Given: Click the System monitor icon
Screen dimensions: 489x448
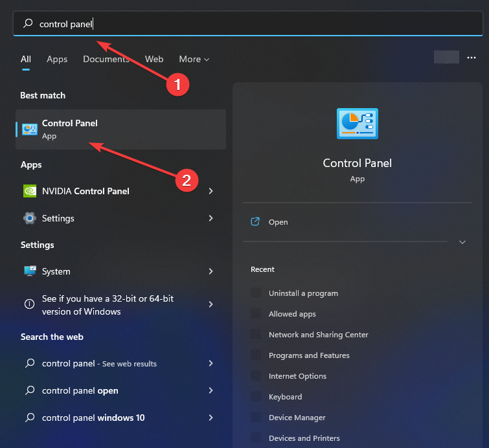Looking at the screenshot, I should (30, 271).
